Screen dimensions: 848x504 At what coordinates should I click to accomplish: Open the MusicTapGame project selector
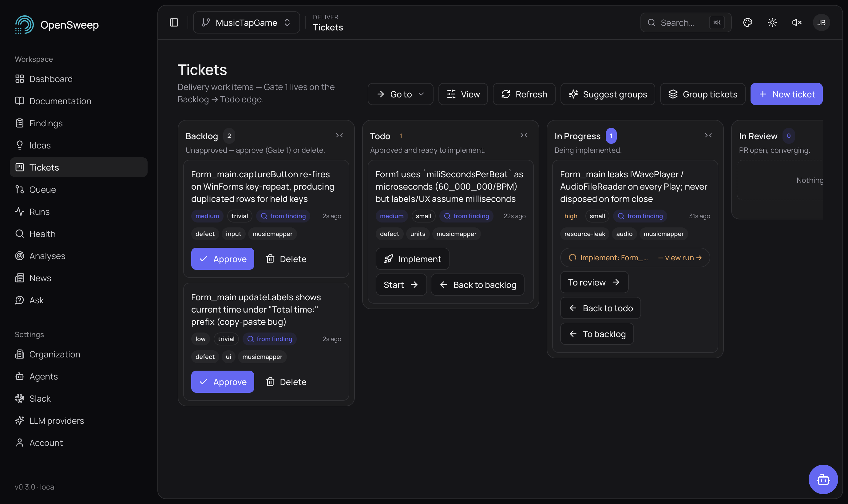246,22
